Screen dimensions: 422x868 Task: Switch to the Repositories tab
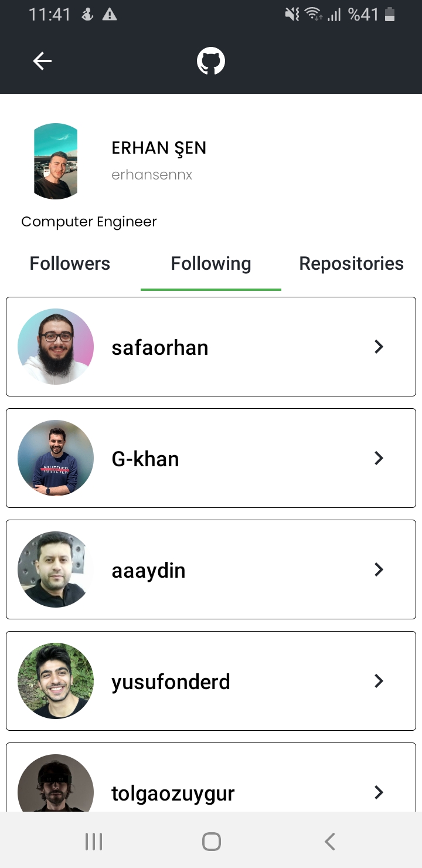[351, 263]
